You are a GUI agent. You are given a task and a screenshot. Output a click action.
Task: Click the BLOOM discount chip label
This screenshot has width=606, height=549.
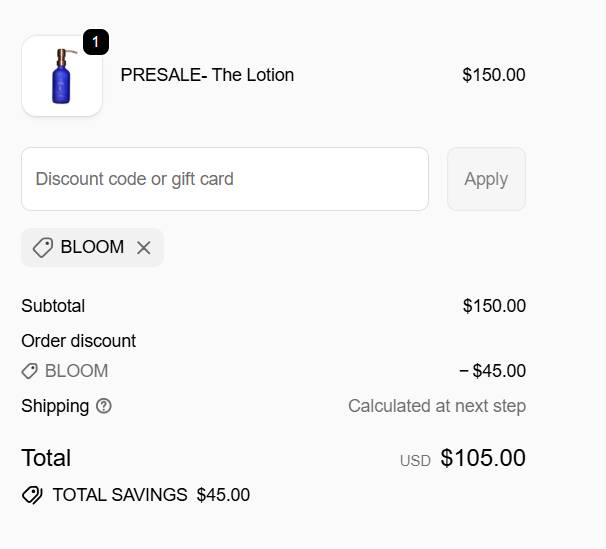pos(92,247)
